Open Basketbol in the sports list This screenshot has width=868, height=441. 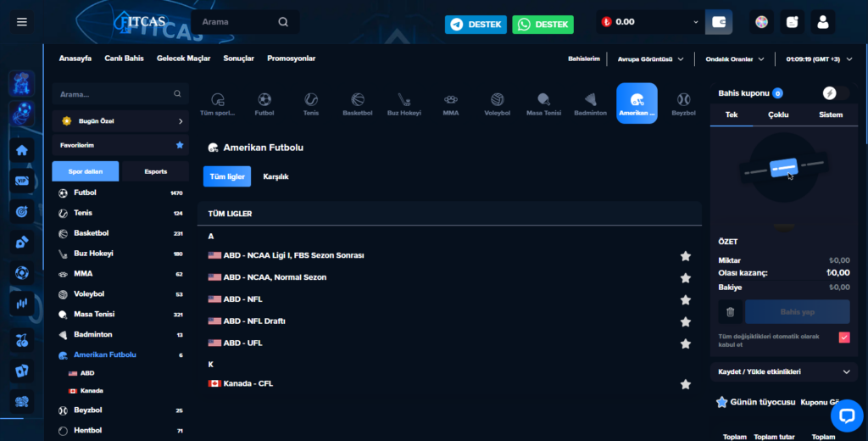pos(120,233)
